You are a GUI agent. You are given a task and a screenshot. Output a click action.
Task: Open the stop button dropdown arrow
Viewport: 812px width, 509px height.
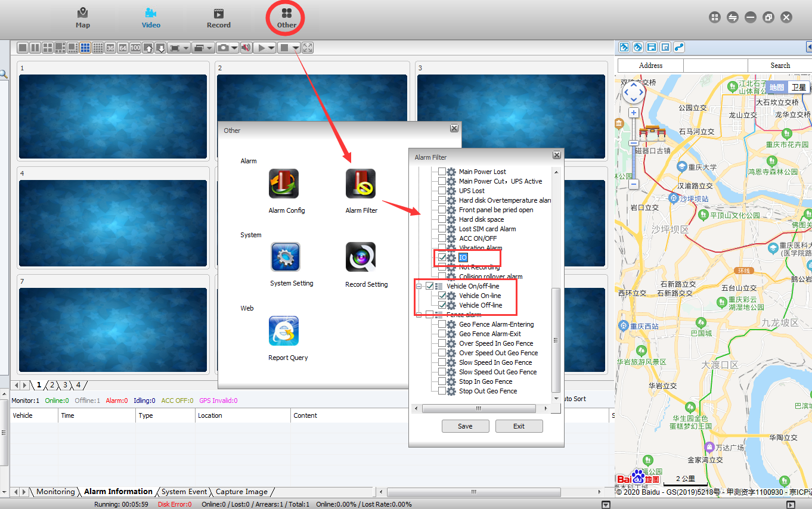point(296,48)
